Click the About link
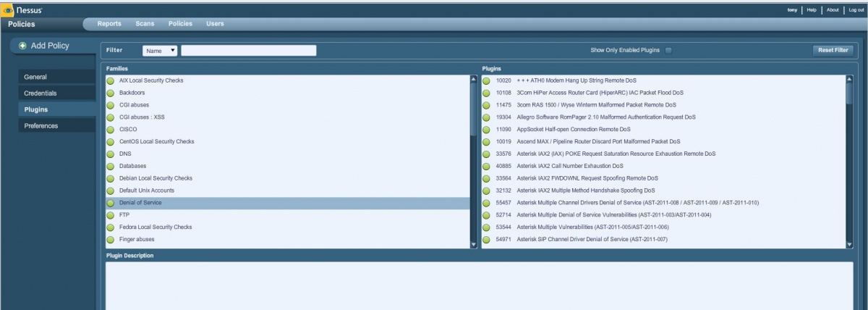 point(833,10)
